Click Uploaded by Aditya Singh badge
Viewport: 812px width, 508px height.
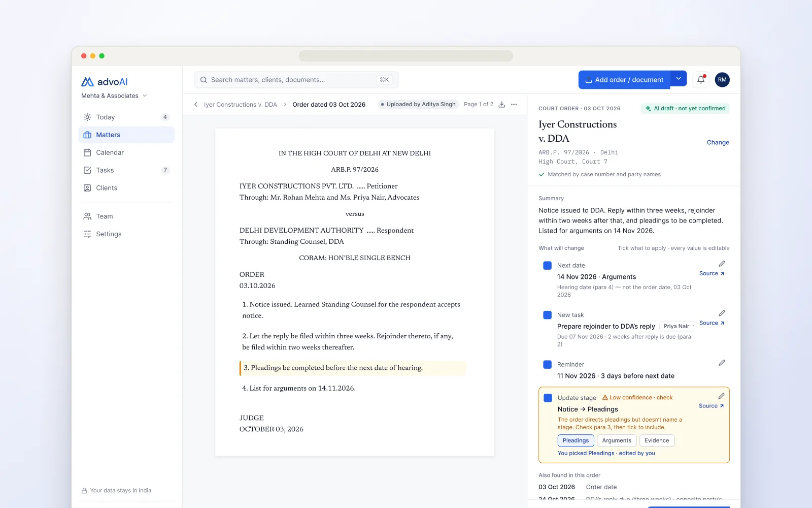(x=418, y=105)
